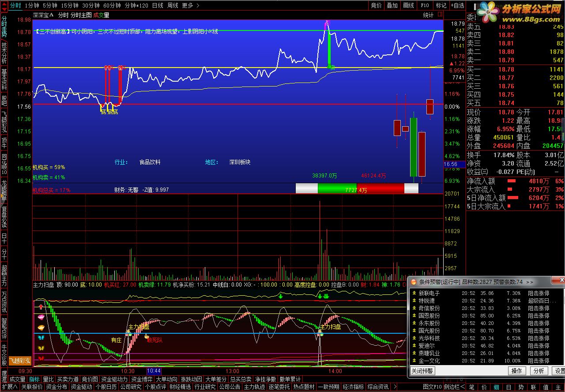Select the 新联电子 alert row
Image resolution: width=565 pixels, height=392 pixels.
coord(486,293)
